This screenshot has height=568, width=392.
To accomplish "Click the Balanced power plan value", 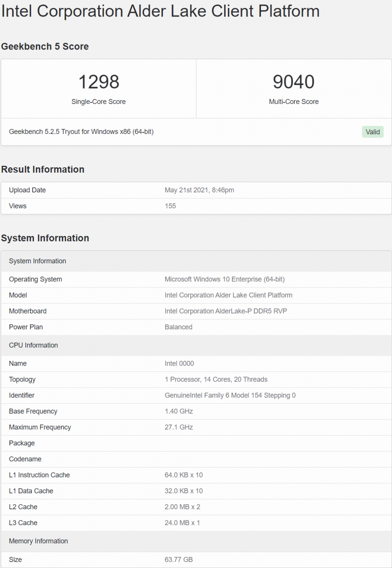I will click(x=178, y=327).
